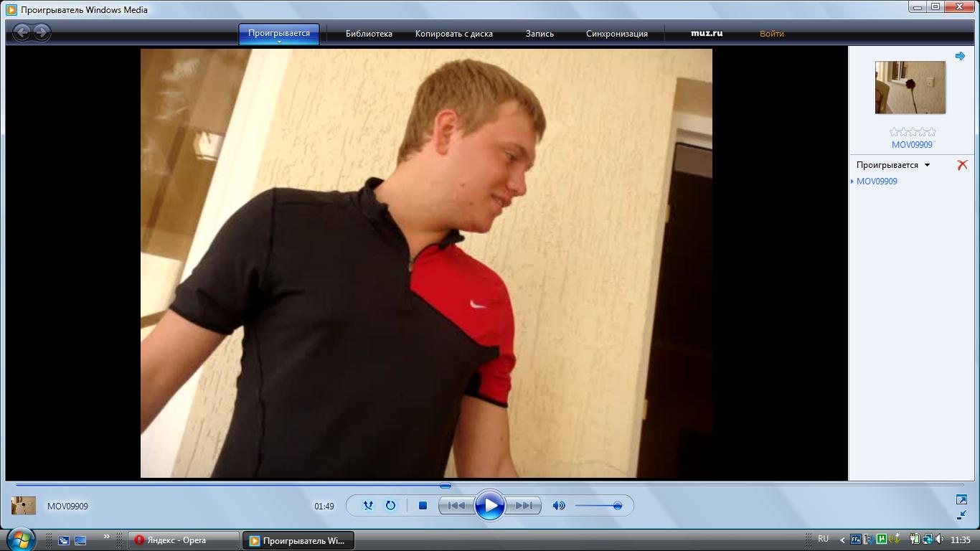Click the blue arrow to hide list pane

[960, 56]
